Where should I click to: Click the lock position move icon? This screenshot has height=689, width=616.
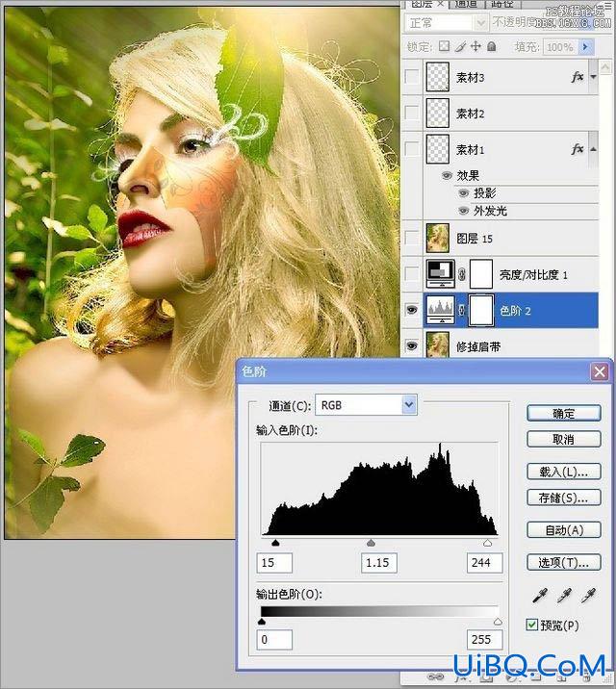pos(475,46)
